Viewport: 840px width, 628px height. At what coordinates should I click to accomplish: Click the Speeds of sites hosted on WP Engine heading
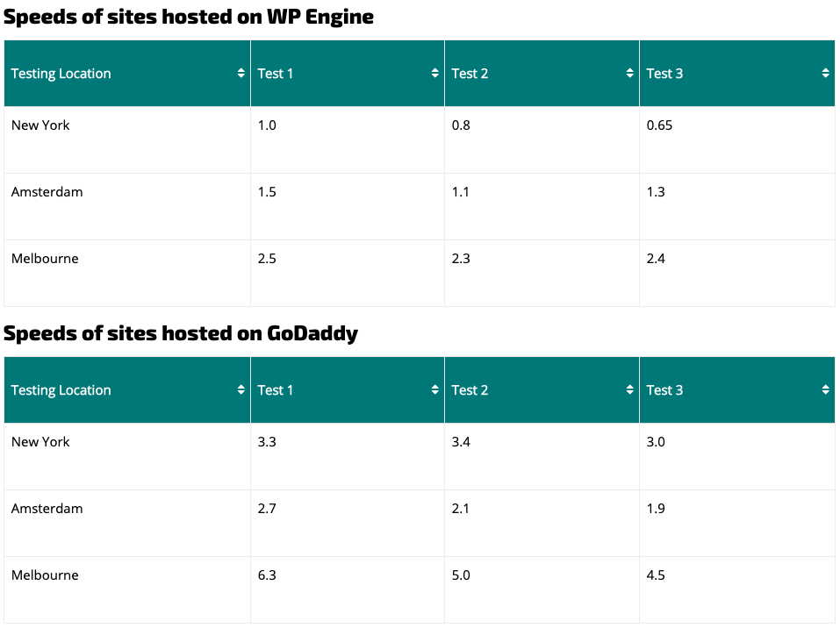[189, 18]
